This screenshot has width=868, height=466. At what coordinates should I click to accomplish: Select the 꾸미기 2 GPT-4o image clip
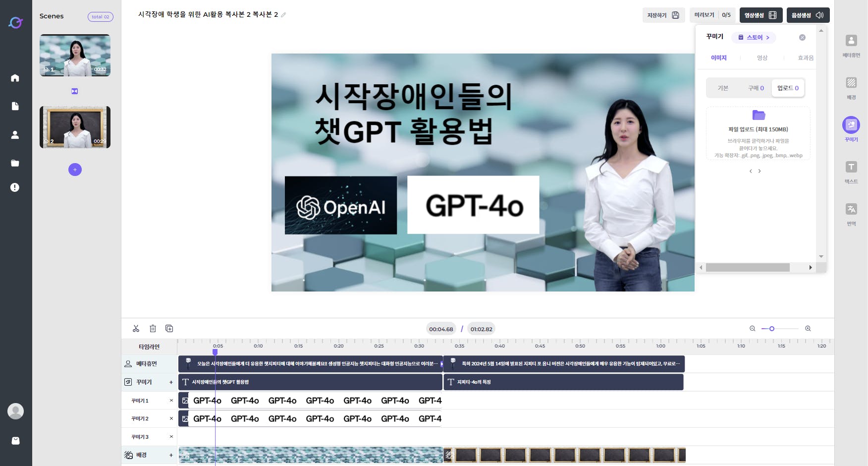310,419
